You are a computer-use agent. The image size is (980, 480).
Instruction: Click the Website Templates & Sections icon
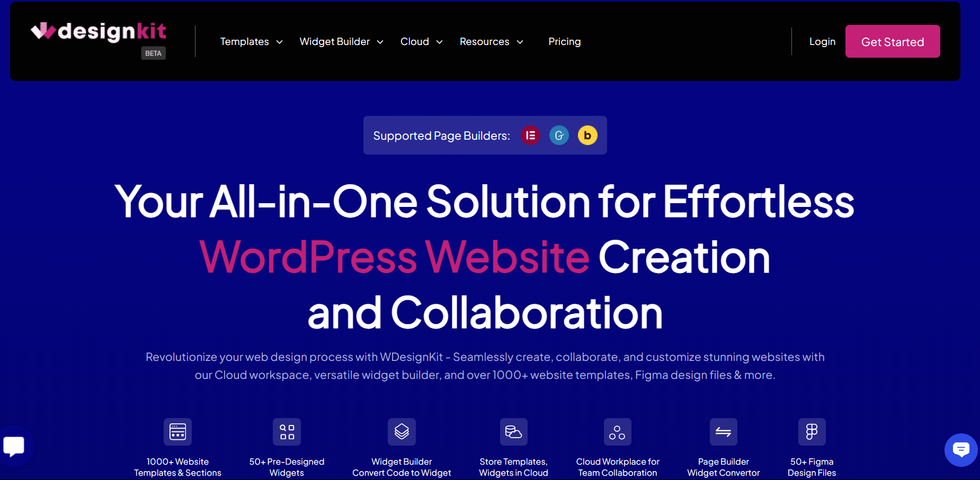(x=177, y=432)
